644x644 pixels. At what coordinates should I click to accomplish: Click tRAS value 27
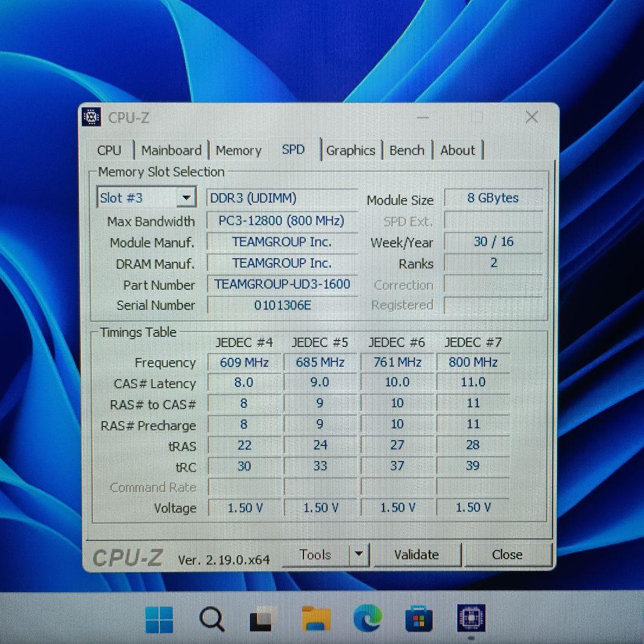pyautogui.click(x=397, y=445)
